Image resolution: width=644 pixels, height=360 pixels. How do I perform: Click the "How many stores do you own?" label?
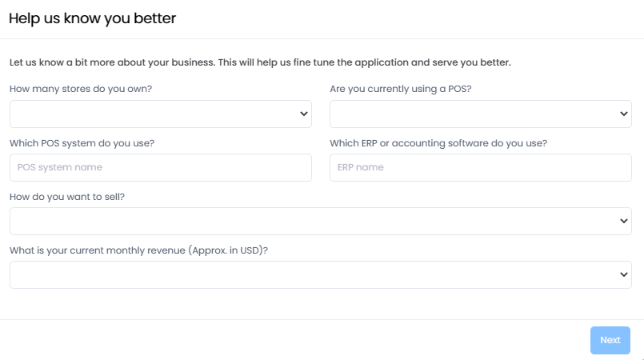(81, 89)
